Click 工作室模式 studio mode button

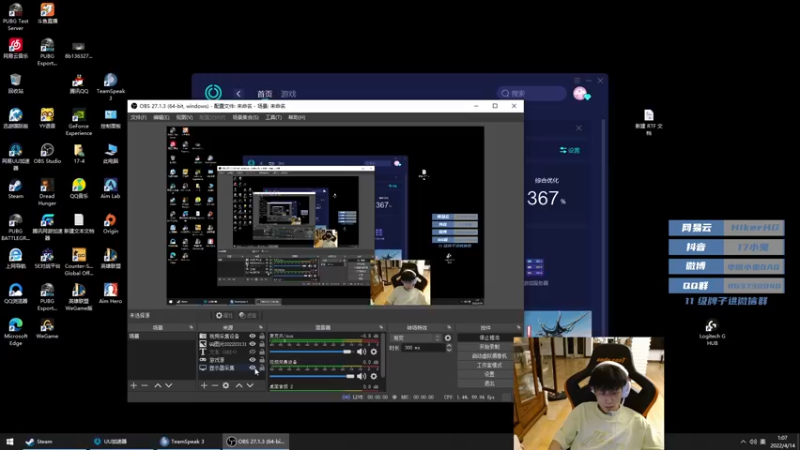(489, 365)
